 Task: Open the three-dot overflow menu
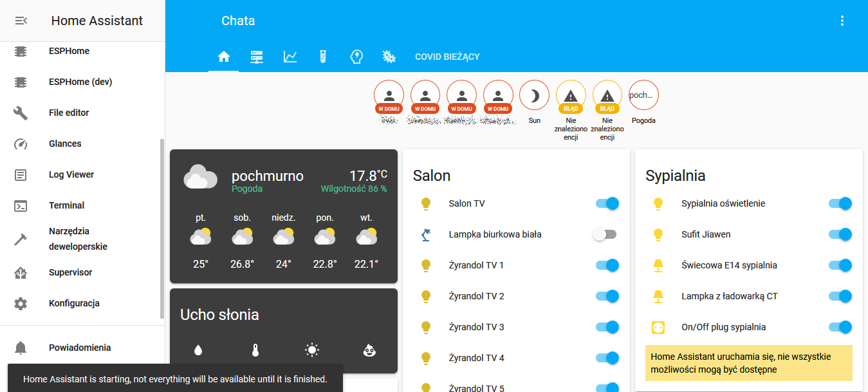842,21
